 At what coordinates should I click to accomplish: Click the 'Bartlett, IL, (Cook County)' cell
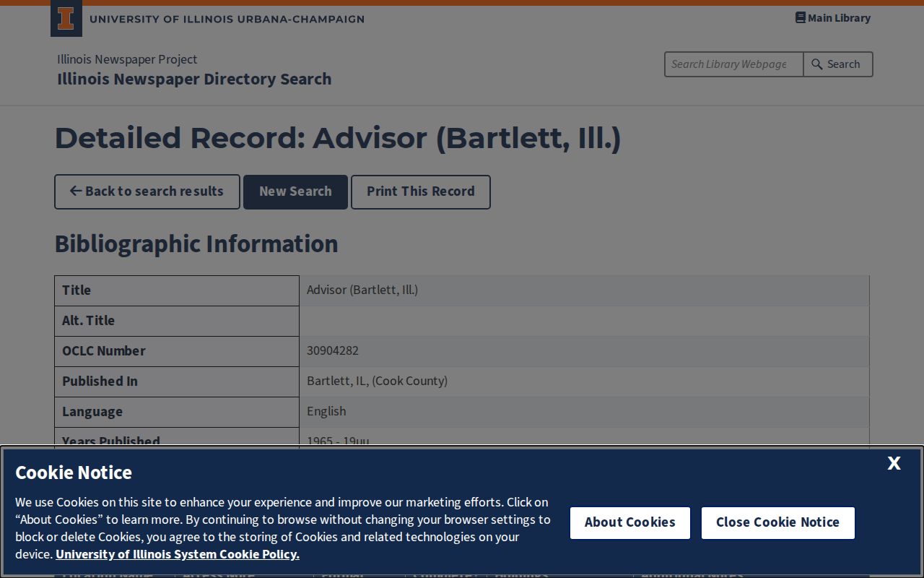pyautogui.click(x=584, y=381)
